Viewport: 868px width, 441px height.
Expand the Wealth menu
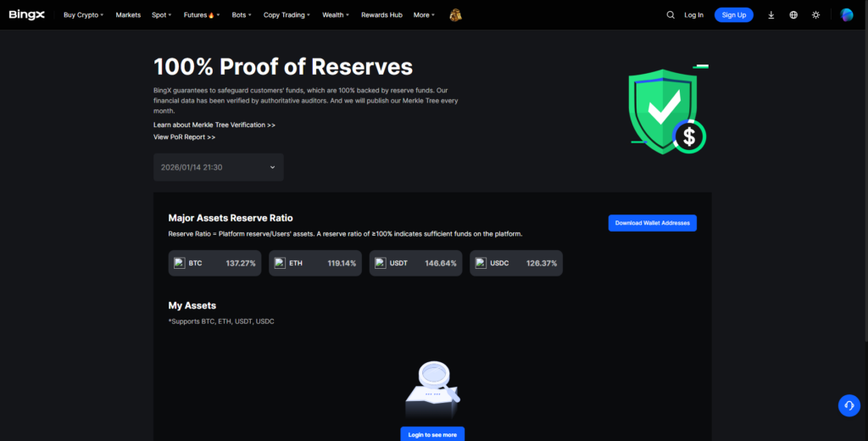pyautogui.click(x=336, y=15)
